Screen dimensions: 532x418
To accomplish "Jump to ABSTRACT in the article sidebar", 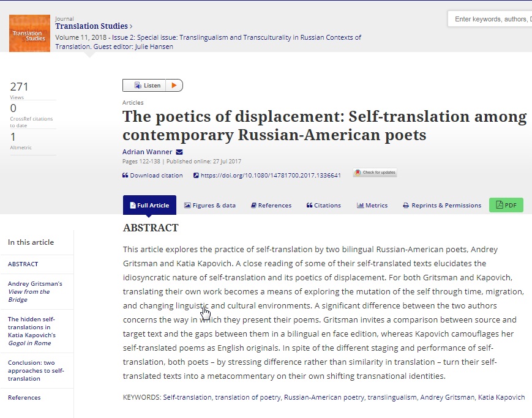I will click(23, 264).
